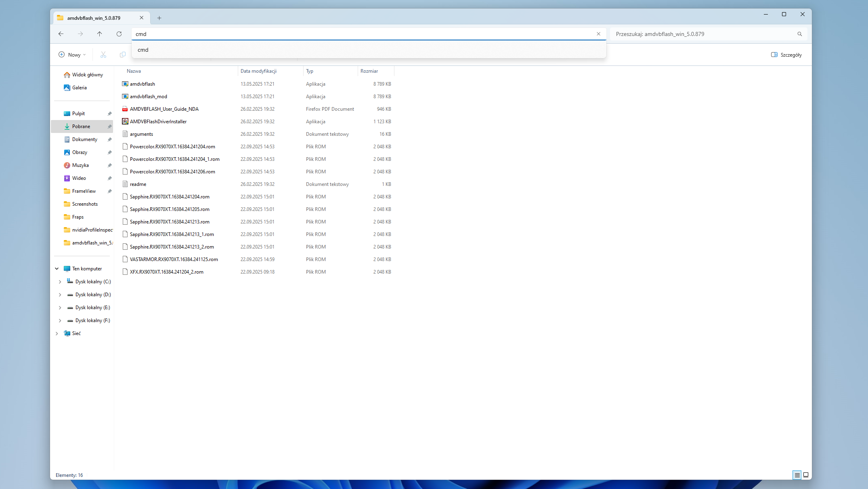Viewport: 868px width, 489px height.
Task: Click the search magnifier icon
Action: point(799,34)
